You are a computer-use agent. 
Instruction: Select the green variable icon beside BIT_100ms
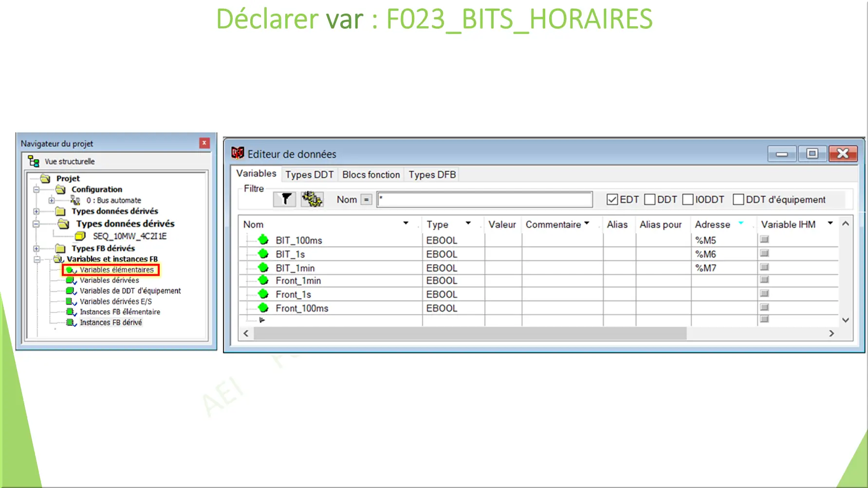coord(263,239)
